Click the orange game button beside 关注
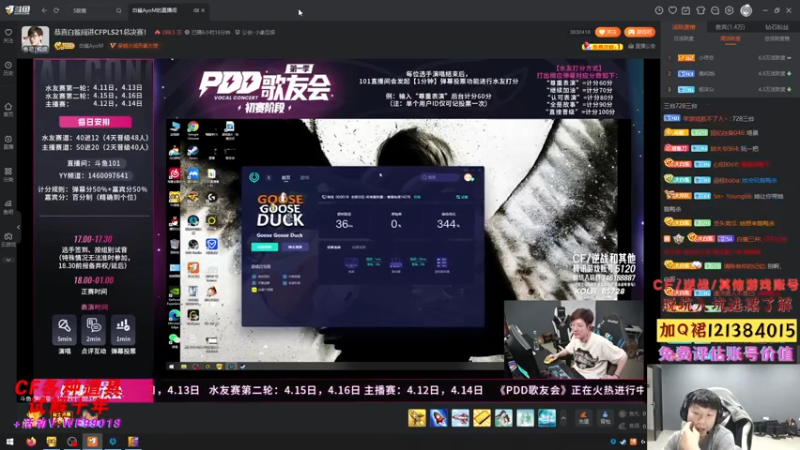800x450 pixels. pos(639,32)
